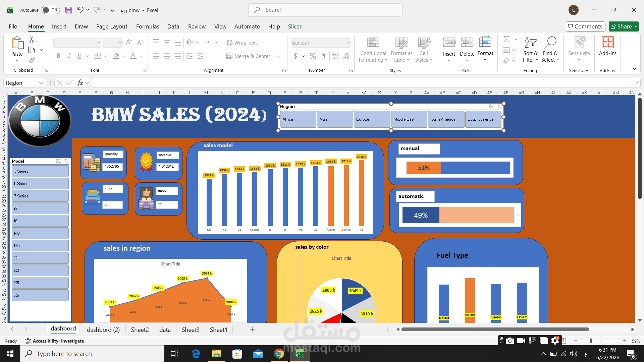Select the North America slicer button
Viewport: 644px width, 362px height.
(x=446, y=119)
